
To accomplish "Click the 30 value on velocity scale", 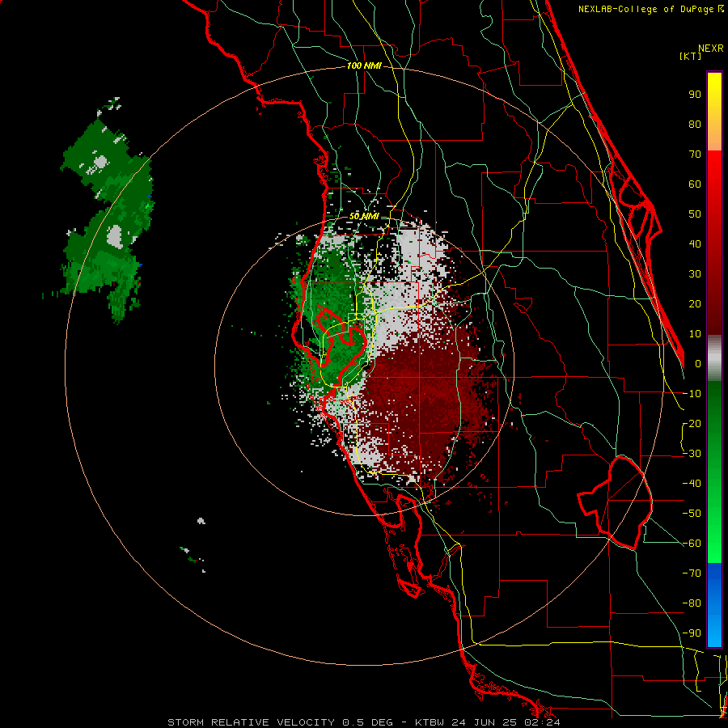I will point(695,274).
